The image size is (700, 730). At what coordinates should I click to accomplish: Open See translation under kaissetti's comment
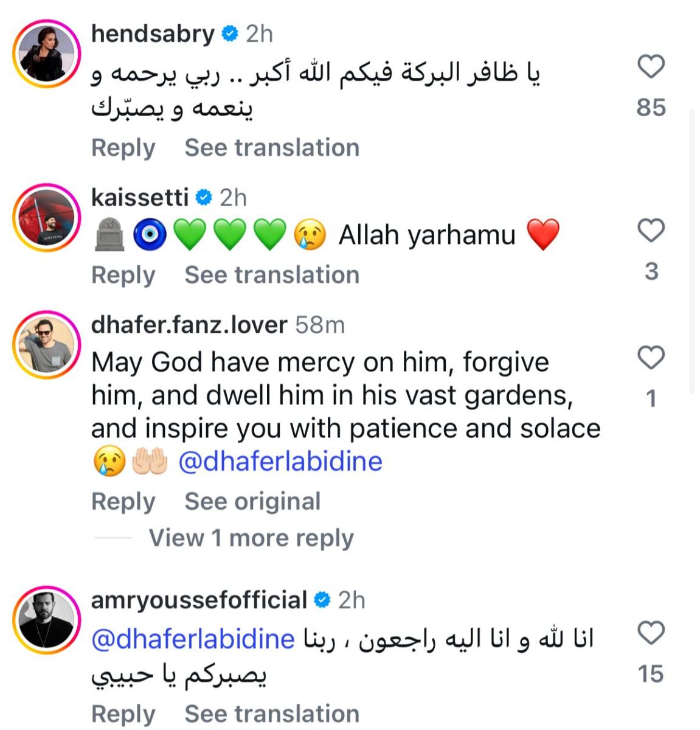[x=272, y=274]
